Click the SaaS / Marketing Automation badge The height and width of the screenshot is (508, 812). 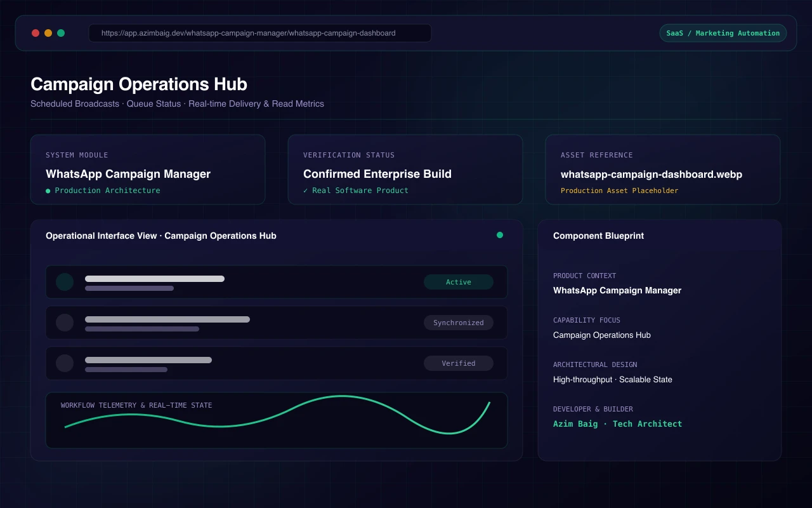723,33
